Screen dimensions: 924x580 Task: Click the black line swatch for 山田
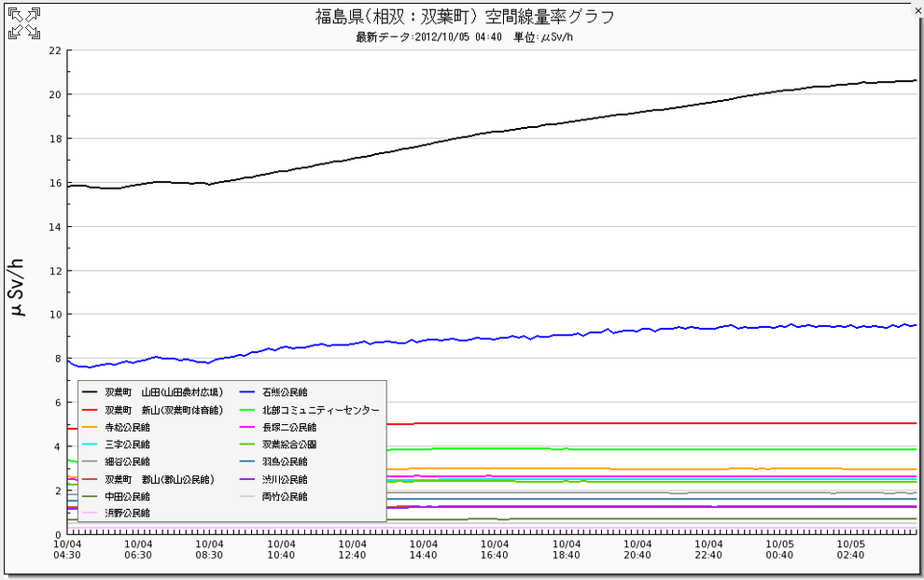(x=91, y=393)
